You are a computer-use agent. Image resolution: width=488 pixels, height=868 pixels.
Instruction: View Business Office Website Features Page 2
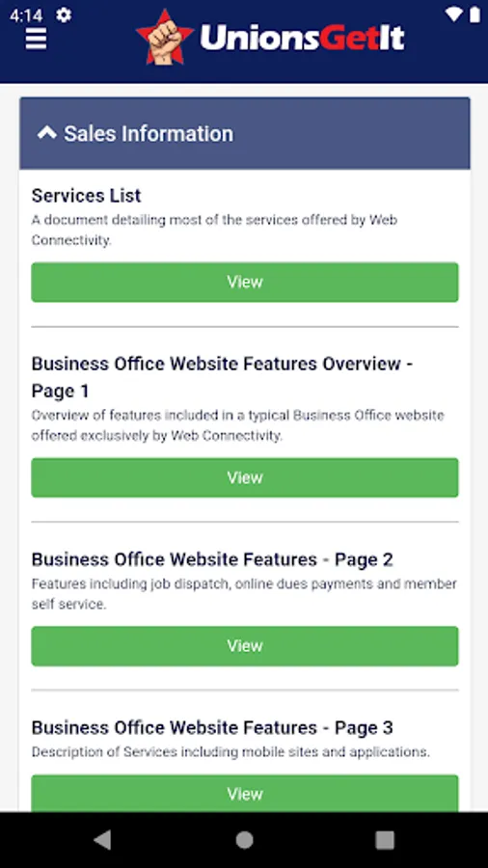(245, 645)
